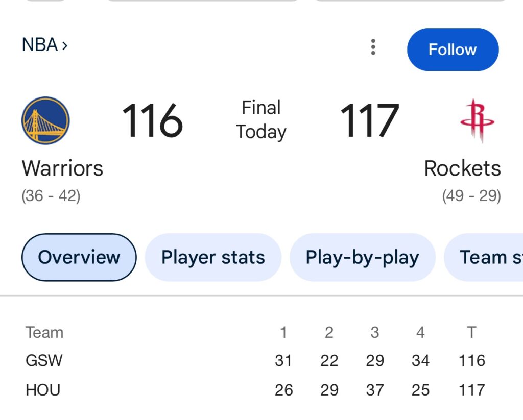Open the Play-by-play tab
This screenshot has height=420, width=523.
coord(362,257)
